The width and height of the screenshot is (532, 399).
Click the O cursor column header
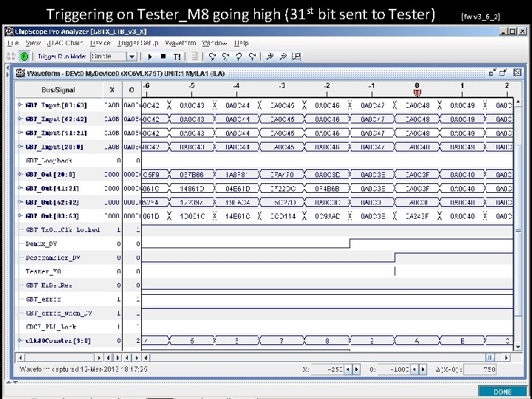132,90
